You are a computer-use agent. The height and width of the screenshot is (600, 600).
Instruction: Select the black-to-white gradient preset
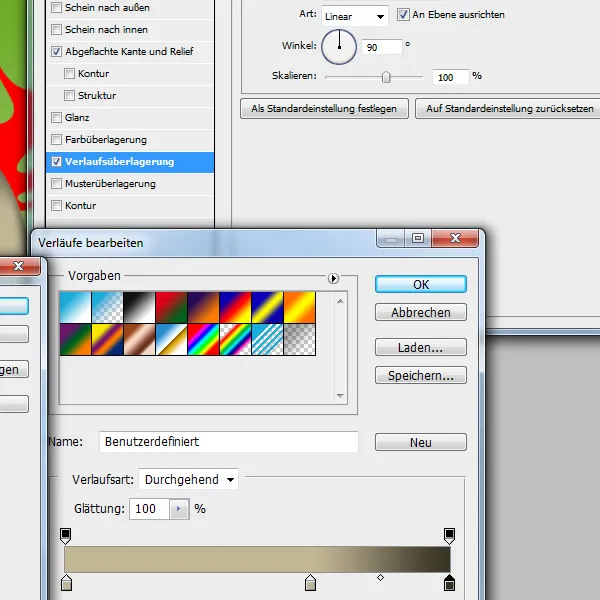coord(140,308)
